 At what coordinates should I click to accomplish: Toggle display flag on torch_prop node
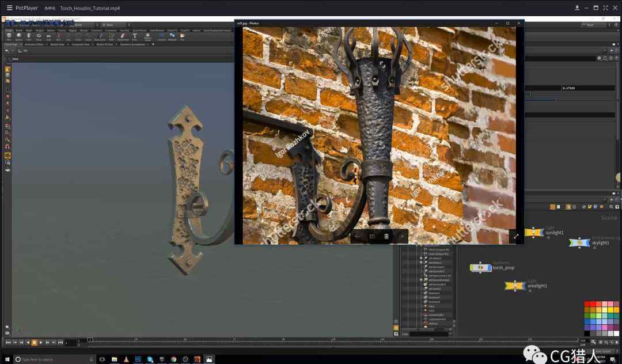(x=490, y=268)
